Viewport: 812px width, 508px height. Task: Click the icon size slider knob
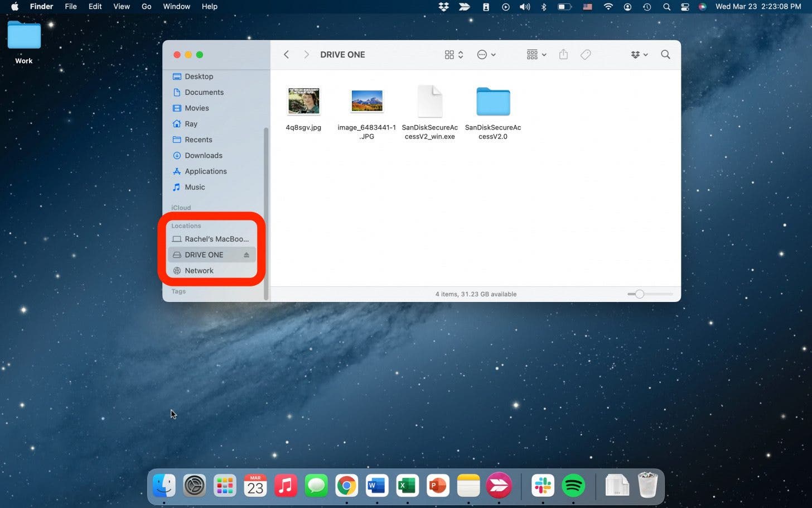tap(640, 294)
